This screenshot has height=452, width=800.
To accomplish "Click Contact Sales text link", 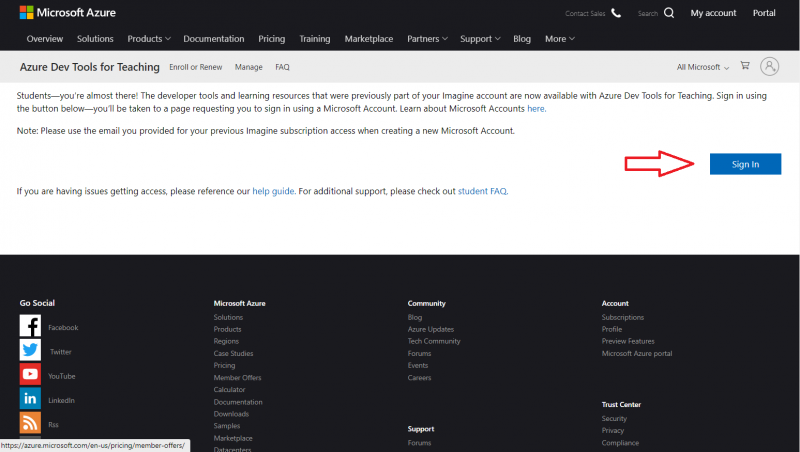I will [585, 14].
